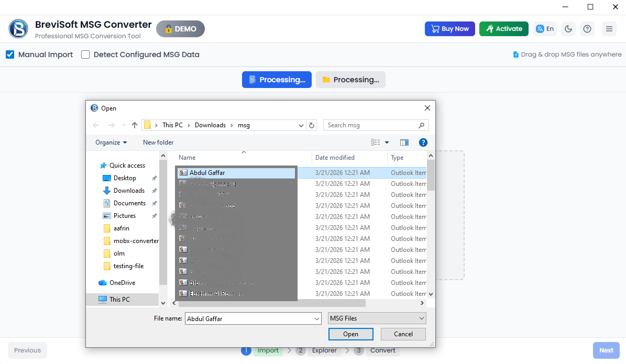Image resolution: width=626 pixels, height=364 pixels.
Task: Open Downloads in navigation pane
Action: point(128,191)
